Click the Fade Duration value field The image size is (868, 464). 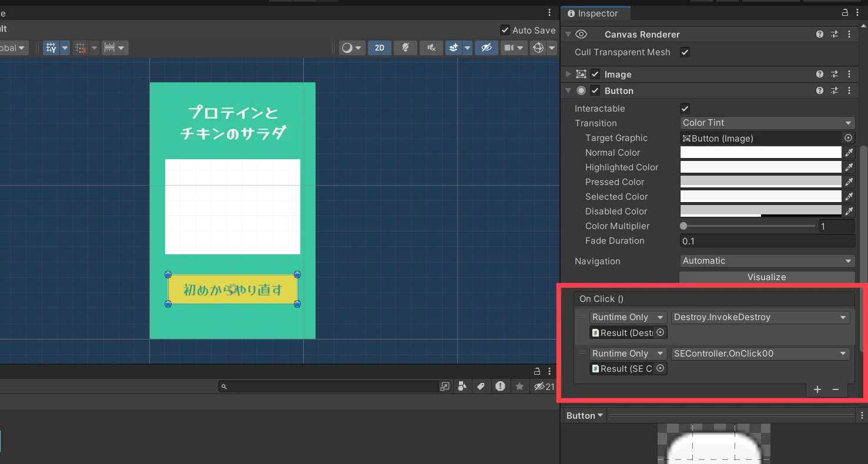767,241
